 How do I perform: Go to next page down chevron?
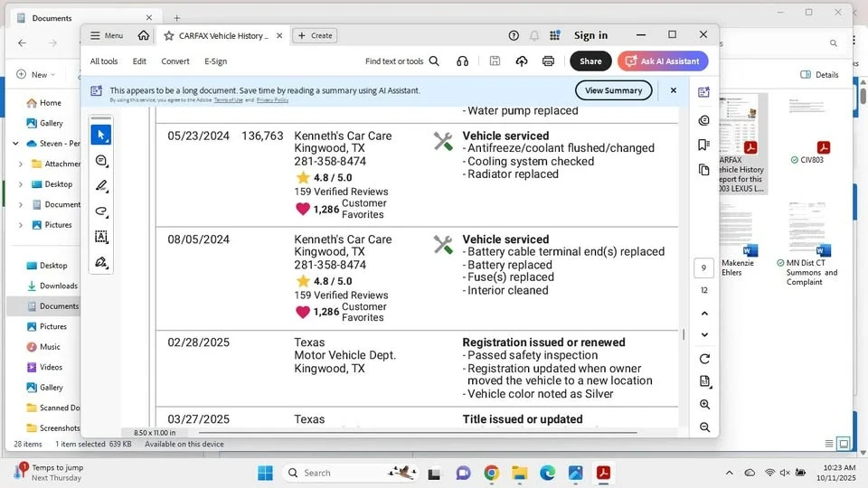coord(704,334)
